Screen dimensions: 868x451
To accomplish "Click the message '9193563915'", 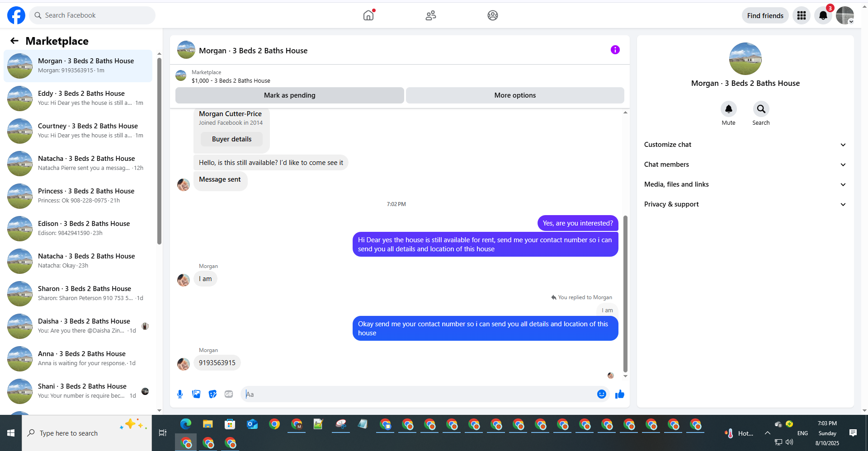I will [x=217, y=363].
